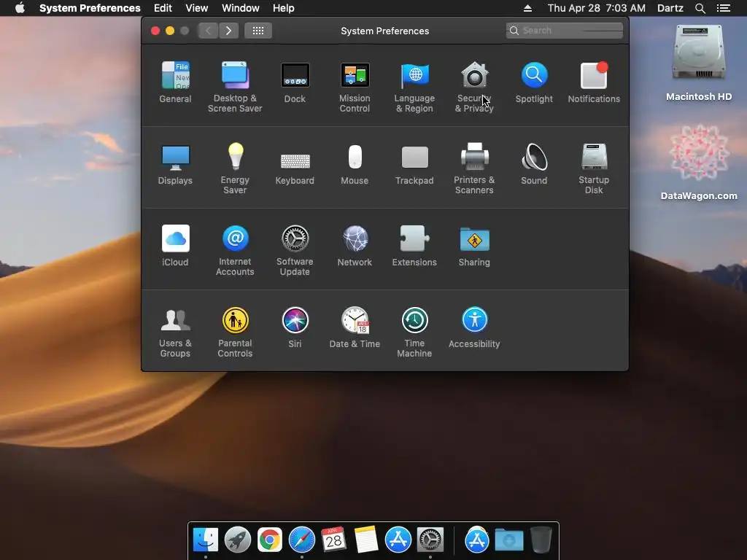This screenshot has width=747, height=560.
Task: Click the back navigation arrow
Action: tap(208, 31)
